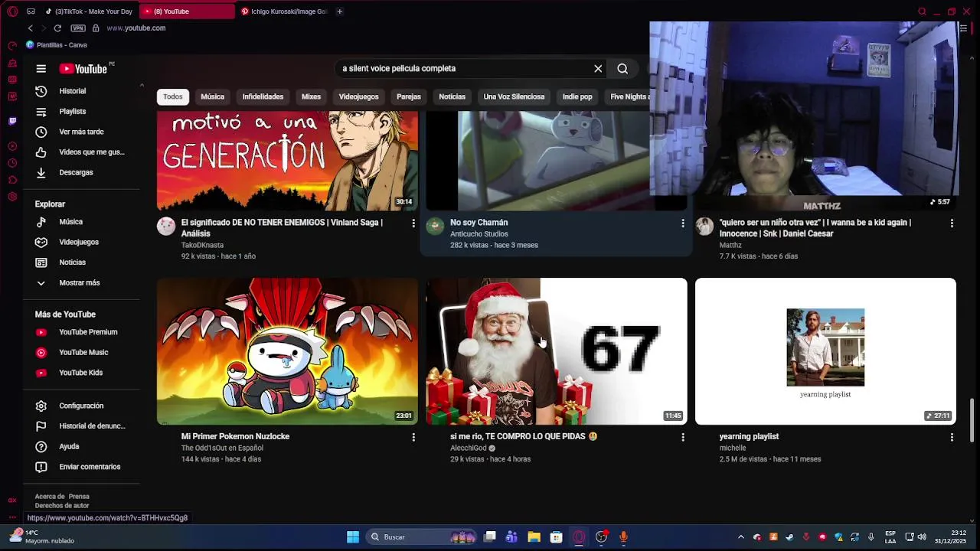Open Mi Primer Pokemon Nuzlocke title
This screenshot has width=980, height=551.
pyautogui.click(x=235, y=437)
